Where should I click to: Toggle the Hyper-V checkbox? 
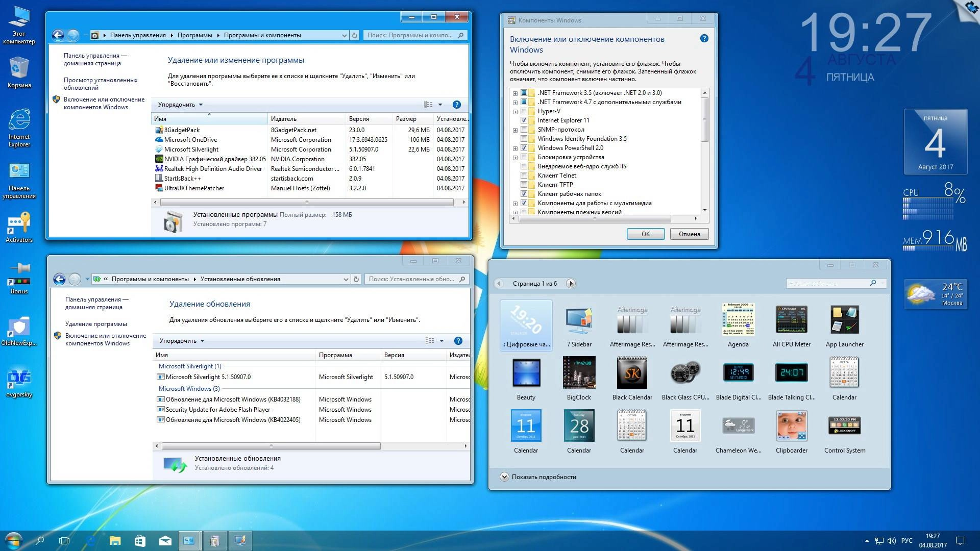[x=524, y=111]
